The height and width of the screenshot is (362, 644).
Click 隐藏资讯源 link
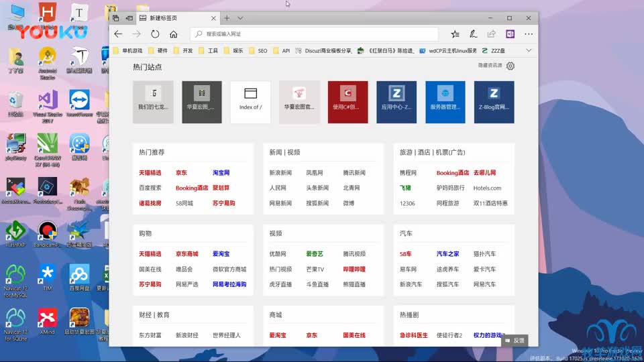pos(490,65)
